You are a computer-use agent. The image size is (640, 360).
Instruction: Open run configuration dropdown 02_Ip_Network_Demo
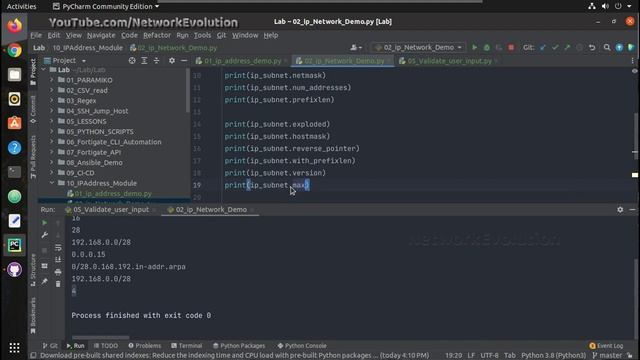419,48
